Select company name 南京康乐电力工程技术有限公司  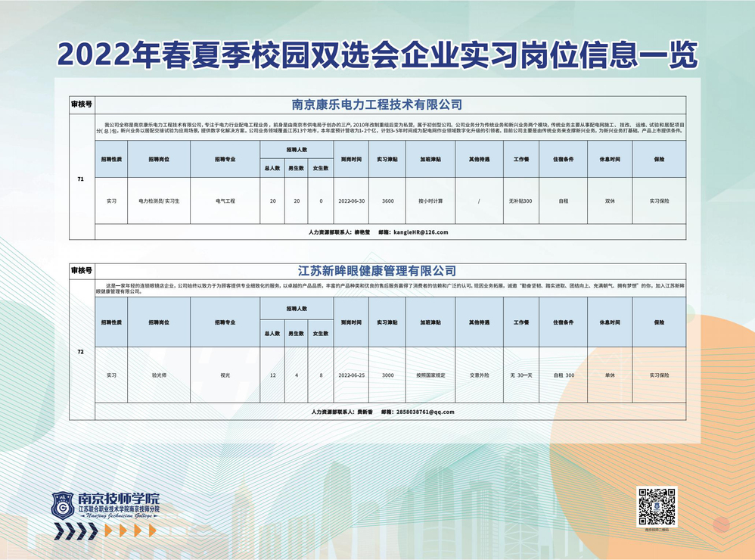[377, 104]
